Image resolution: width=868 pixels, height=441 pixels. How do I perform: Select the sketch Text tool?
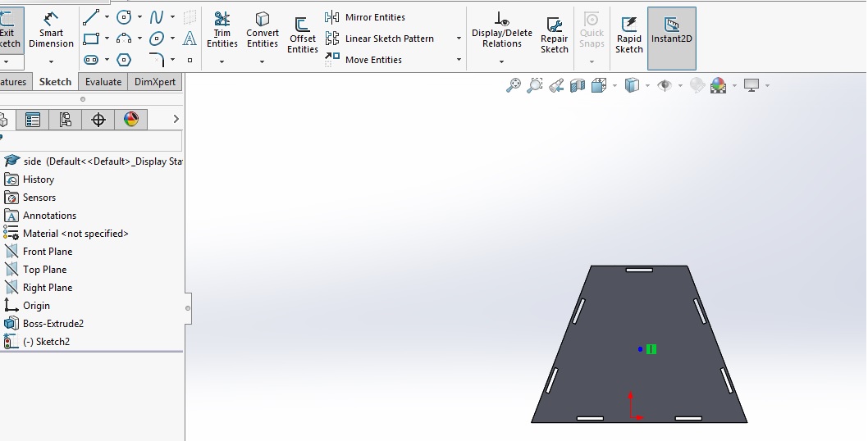(x=190, y=39)
